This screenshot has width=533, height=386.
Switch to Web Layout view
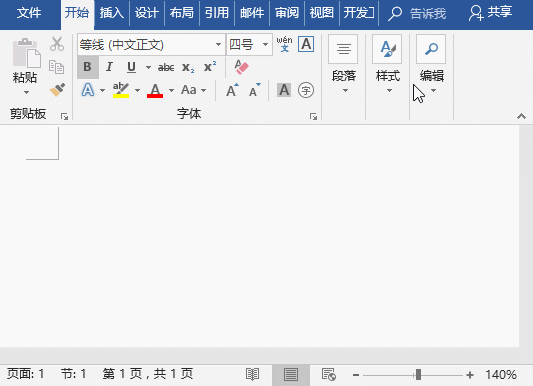coord(329,374)
